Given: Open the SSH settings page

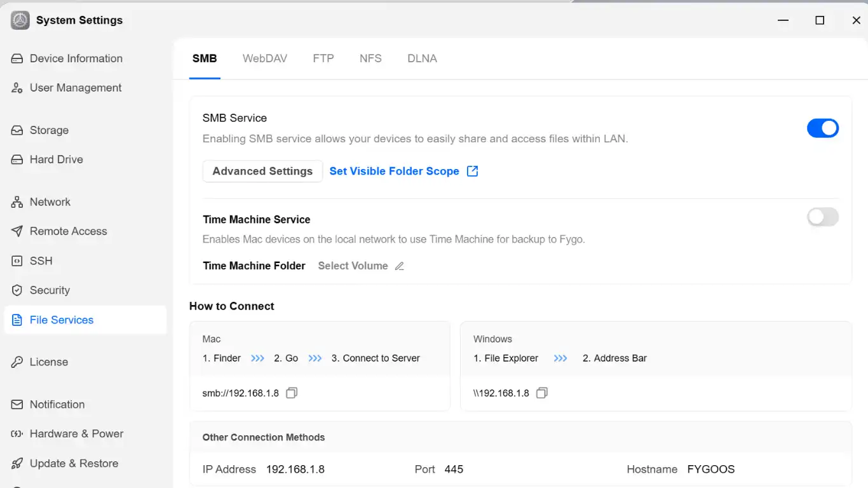Looking at the screenshot, I should click(x=85, y=261).
